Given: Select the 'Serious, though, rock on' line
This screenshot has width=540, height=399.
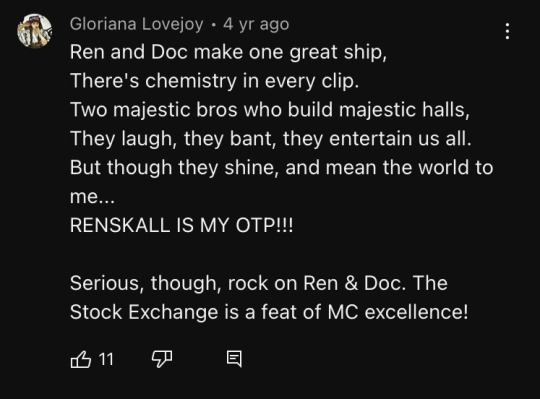Looking at the screenshot, I should click(x=259, y=284).
